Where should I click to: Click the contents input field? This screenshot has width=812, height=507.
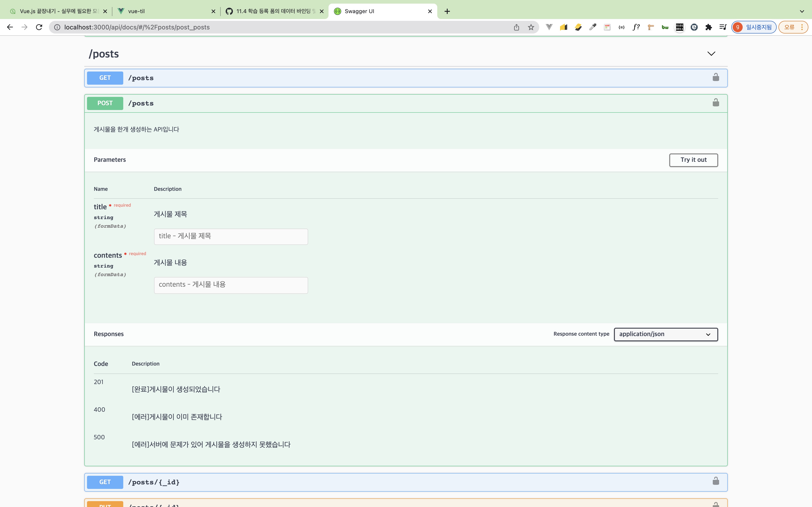[x=231, y=285]
